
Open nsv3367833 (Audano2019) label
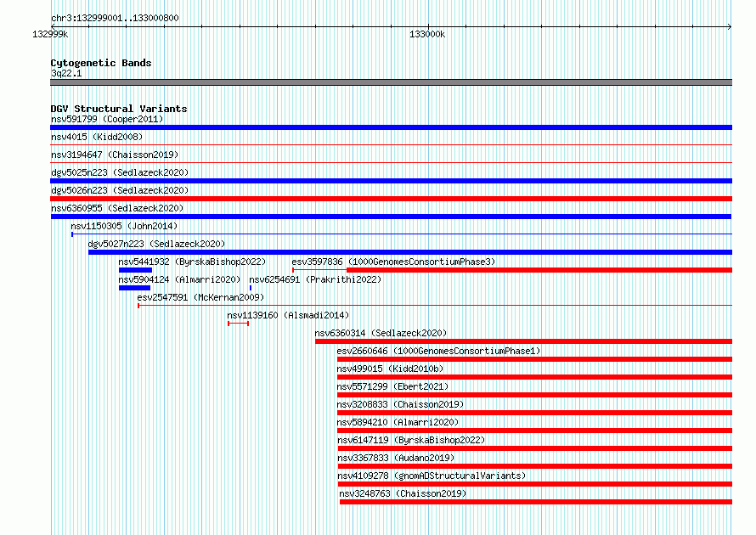[396, 458]
